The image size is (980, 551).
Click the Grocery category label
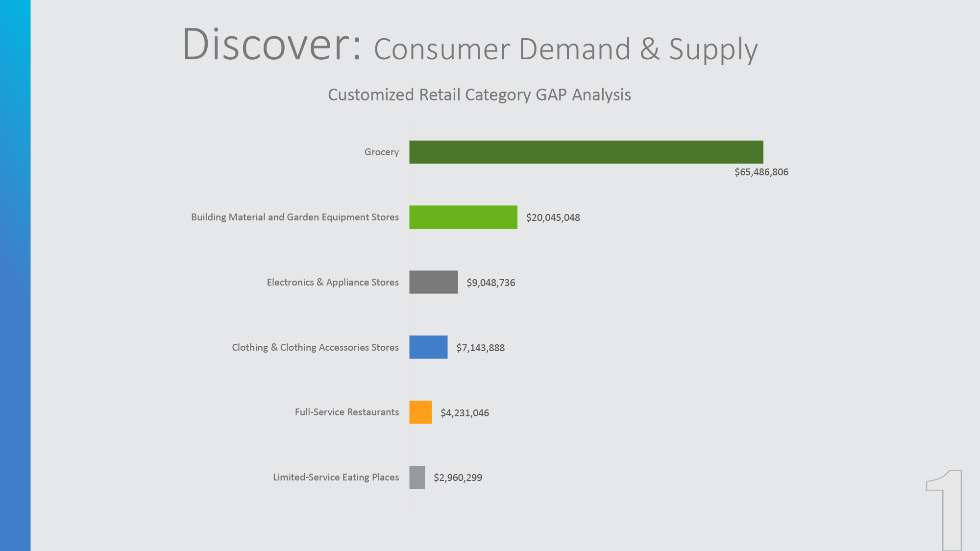[x=381, y=152]
